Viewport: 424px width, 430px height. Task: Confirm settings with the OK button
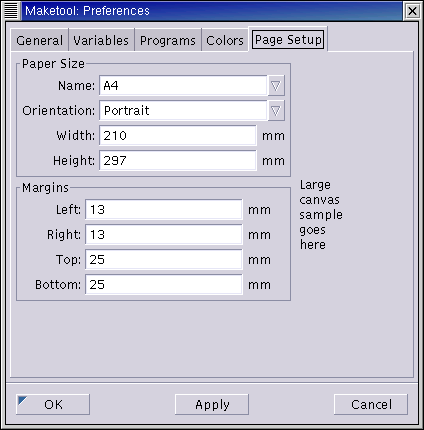click(x=53, y=404)
